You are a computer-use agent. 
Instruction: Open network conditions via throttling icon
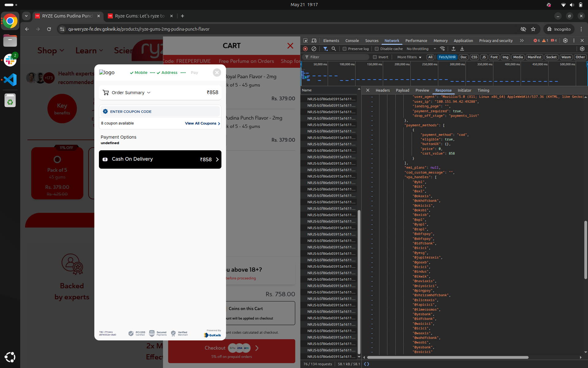[x=443, y=49]
